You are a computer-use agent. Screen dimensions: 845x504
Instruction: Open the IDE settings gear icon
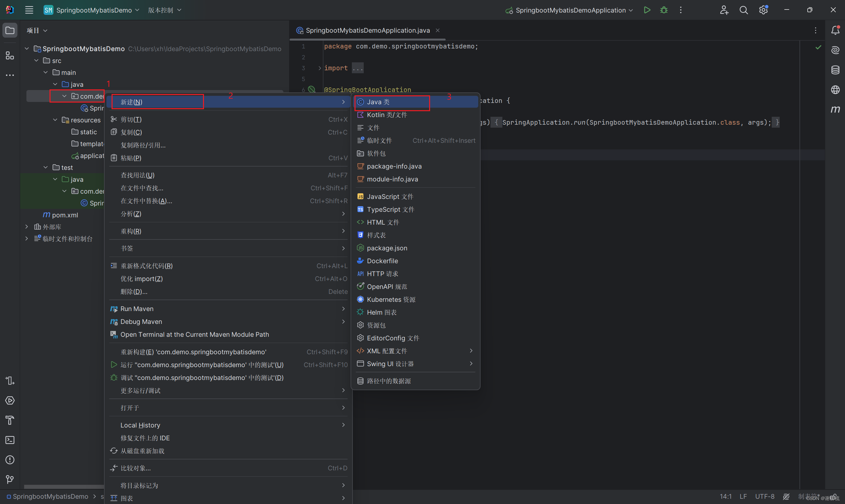(763, 10)
